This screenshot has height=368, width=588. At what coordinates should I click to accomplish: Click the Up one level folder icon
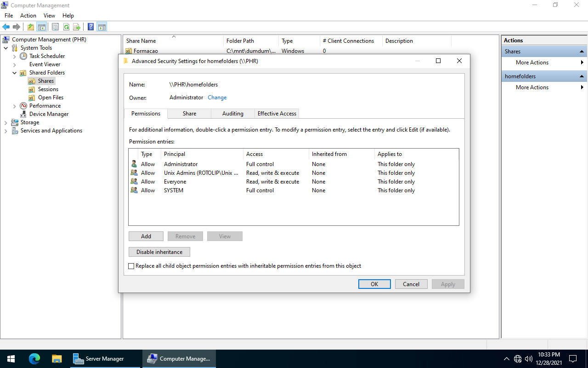point(30,26)
